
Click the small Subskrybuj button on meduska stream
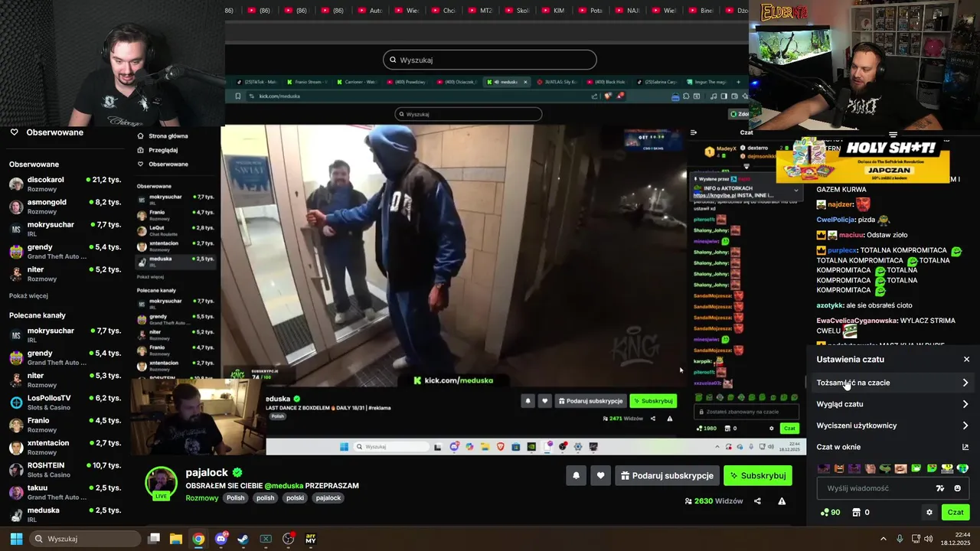(x=653, y=401)
